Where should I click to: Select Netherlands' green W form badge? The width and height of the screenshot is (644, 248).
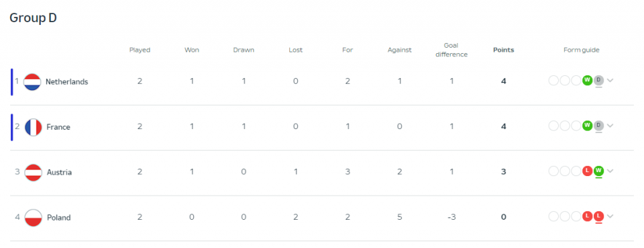tap(588, 80)
